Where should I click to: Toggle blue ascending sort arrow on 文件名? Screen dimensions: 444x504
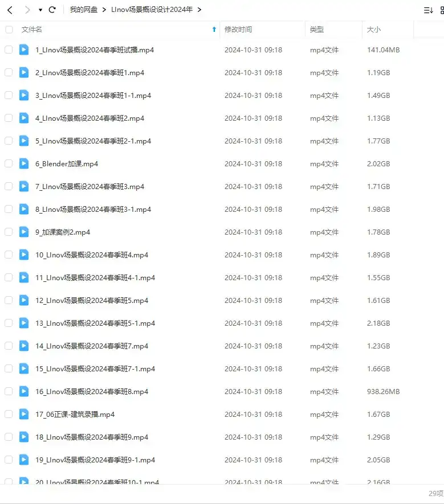pos(214,30)
